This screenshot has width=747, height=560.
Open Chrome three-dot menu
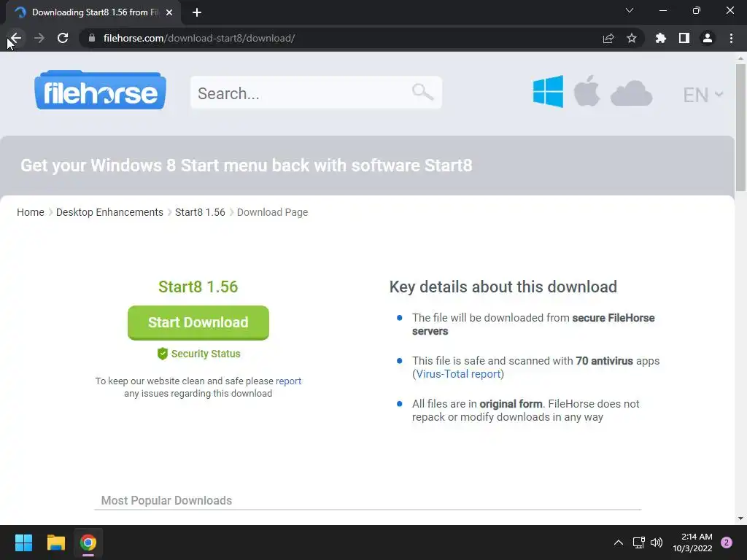(x=731, y=38)
